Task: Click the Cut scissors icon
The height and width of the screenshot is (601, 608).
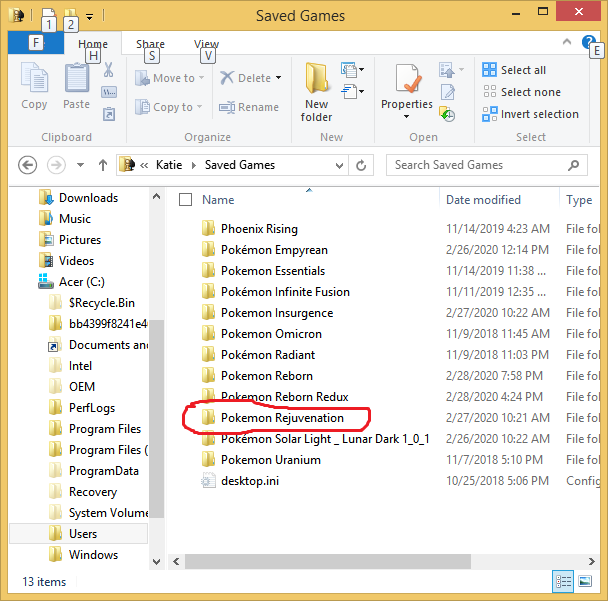Action: coord(109,70)
